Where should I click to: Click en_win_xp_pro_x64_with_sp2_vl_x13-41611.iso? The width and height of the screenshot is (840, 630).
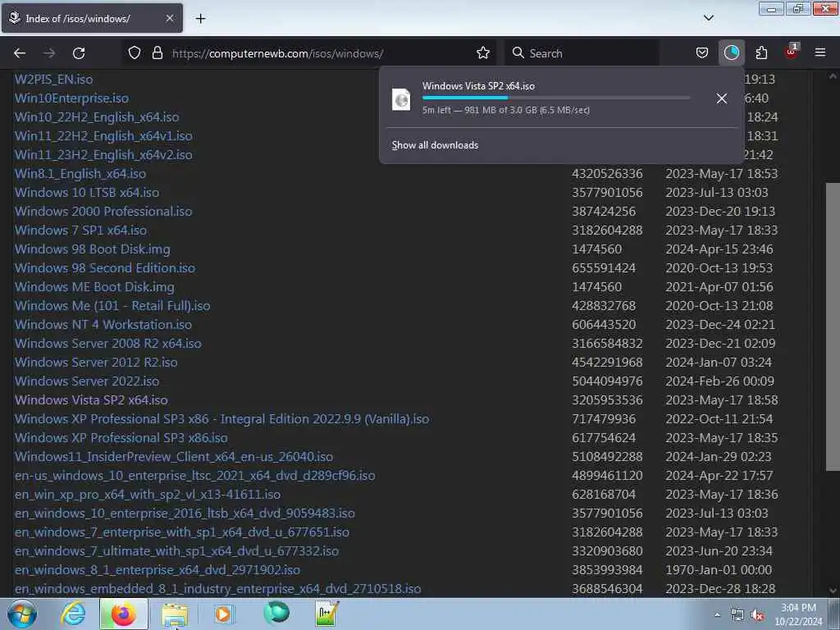point(148,494)
